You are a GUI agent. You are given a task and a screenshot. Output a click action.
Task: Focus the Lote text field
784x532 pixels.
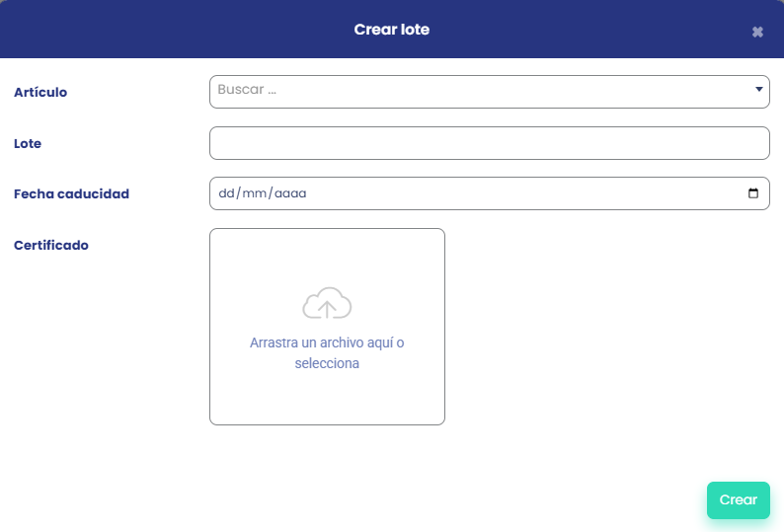(489, 143)
